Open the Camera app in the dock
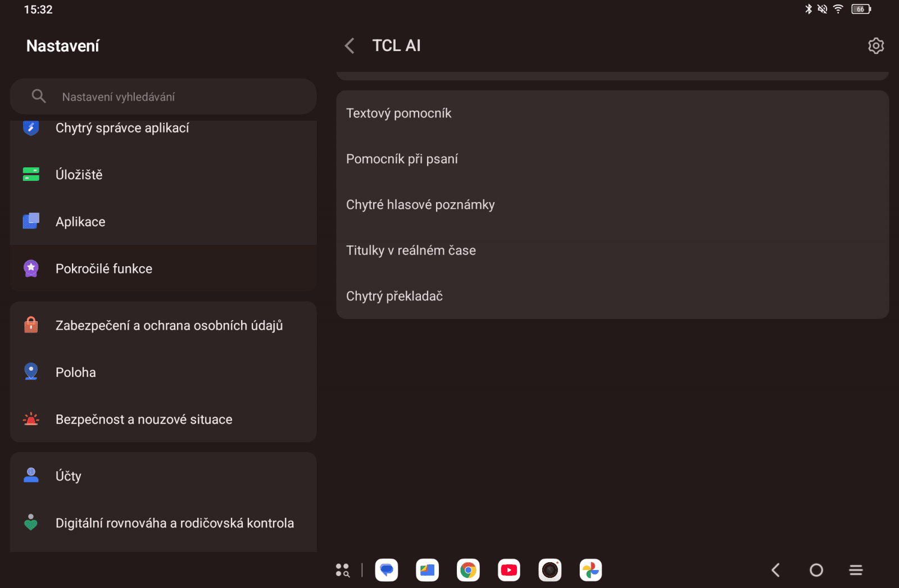 (x=550, y=569)
